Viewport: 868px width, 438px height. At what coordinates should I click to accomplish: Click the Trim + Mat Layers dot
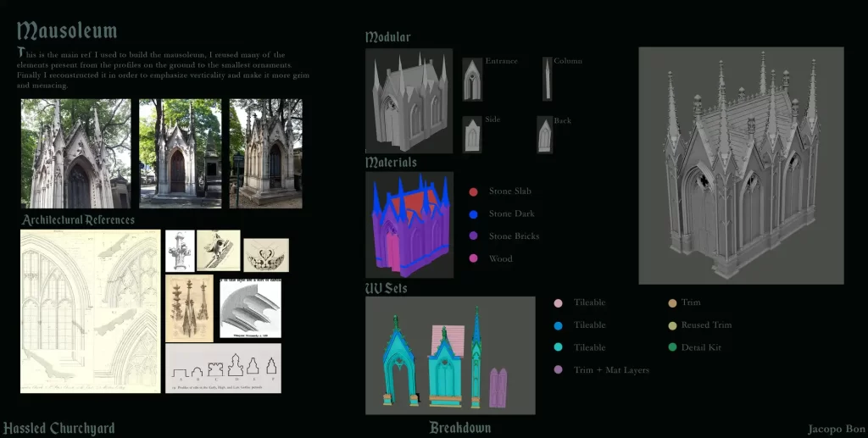558,369
